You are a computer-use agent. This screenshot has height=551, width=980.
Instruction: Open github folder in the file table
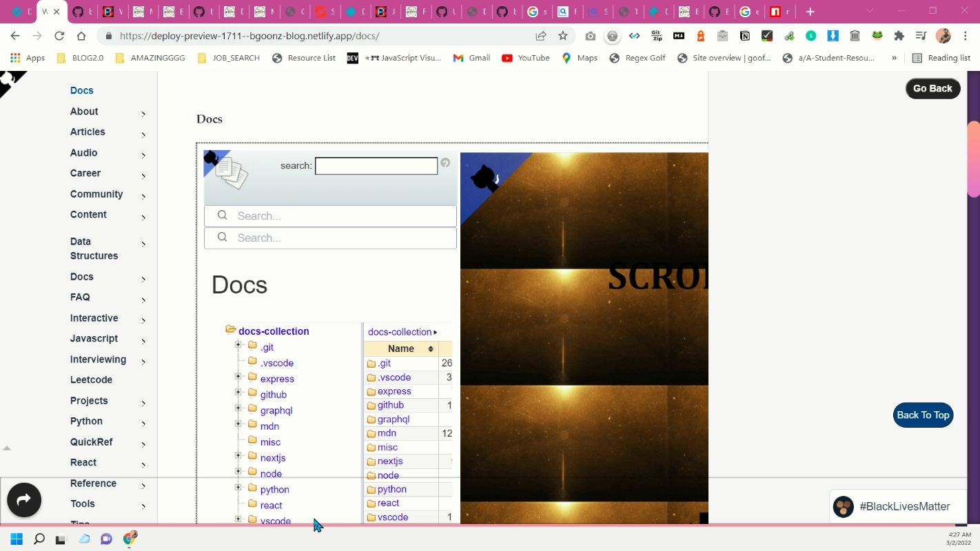coord(391,405)
